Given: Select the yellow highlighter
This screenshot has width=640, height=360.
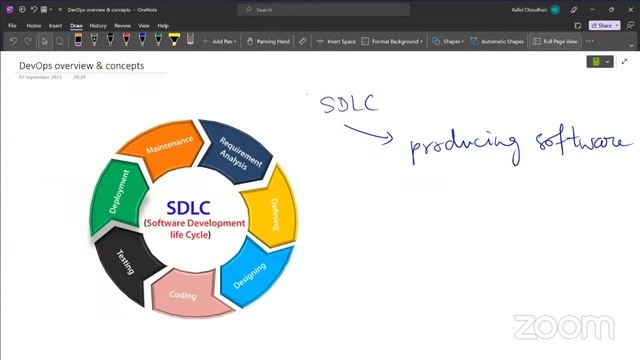Looking at the screenshot, I should pos(174,40).
